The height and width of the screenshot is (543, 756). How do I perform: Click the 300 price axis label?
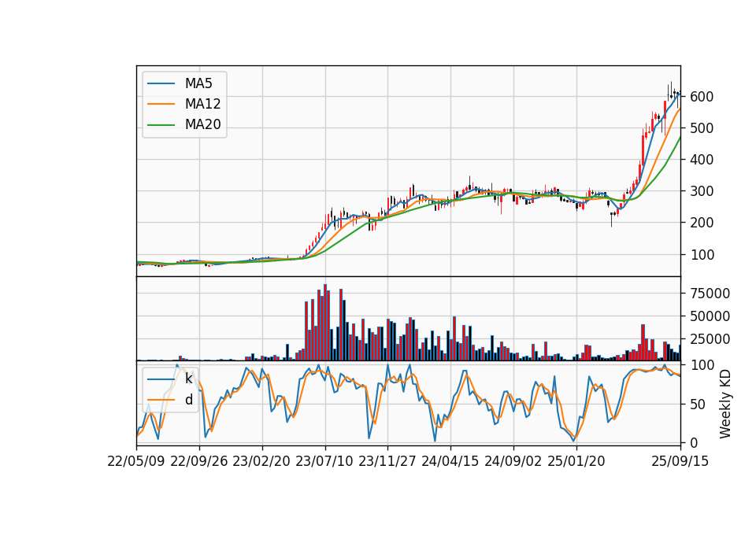[x=702, y=191]
